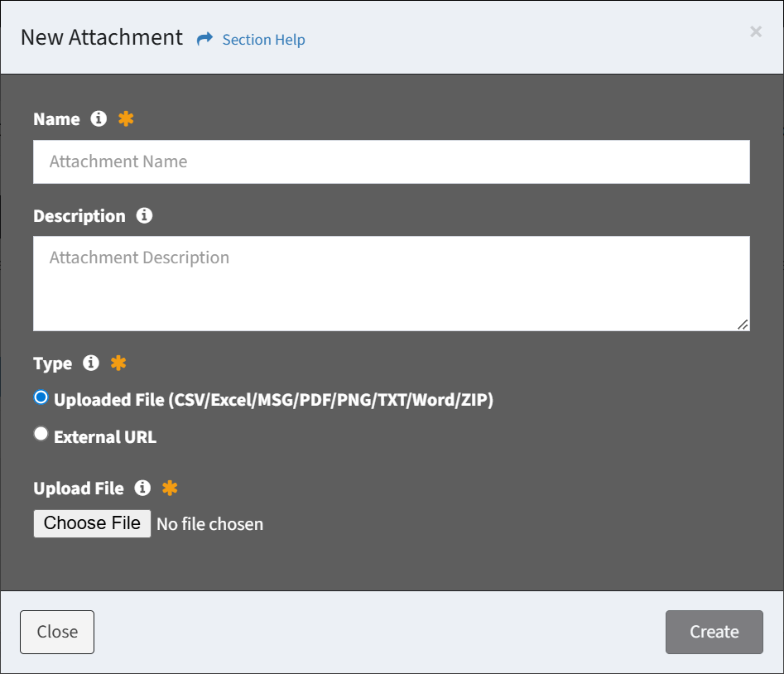Dismiss dialog with the top-right X
Screen dimensions: 784x674
point(755,31)
